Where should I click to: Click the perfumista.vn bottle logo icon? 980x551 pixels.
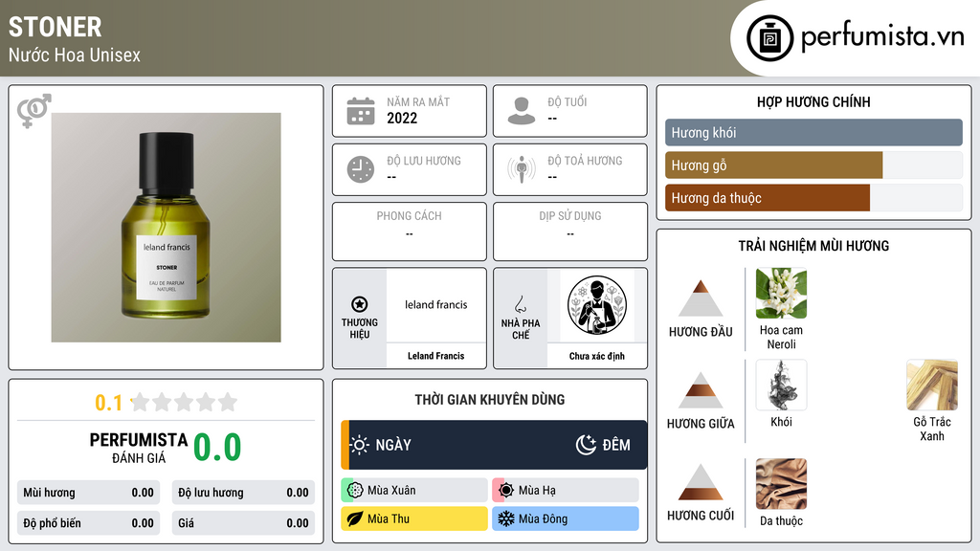point(770,38)
